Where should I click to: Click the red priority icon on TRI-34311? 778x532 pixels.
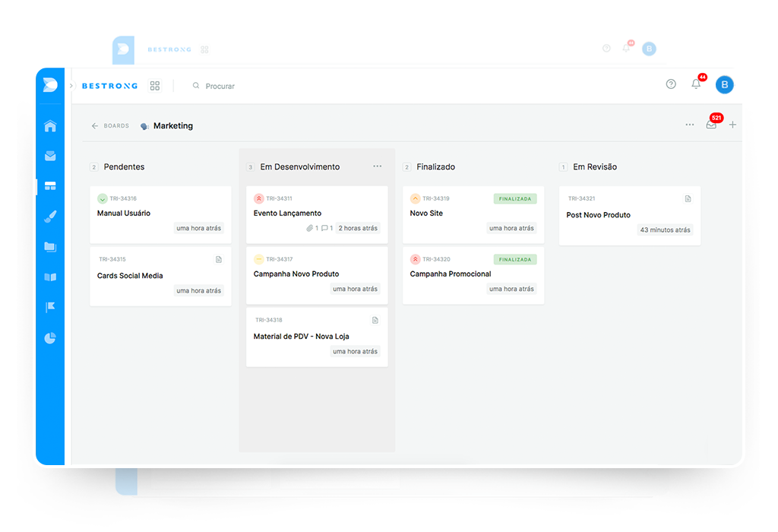258,199
